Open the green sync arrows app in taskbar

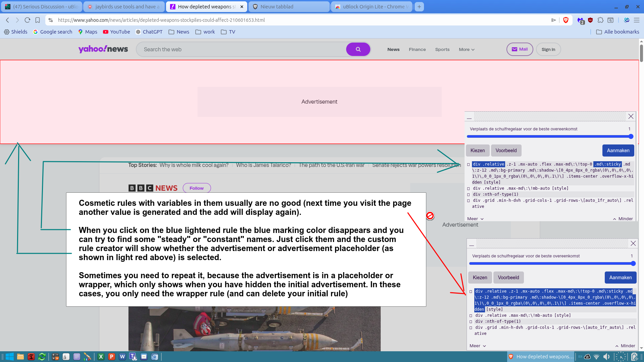(42, 357)
